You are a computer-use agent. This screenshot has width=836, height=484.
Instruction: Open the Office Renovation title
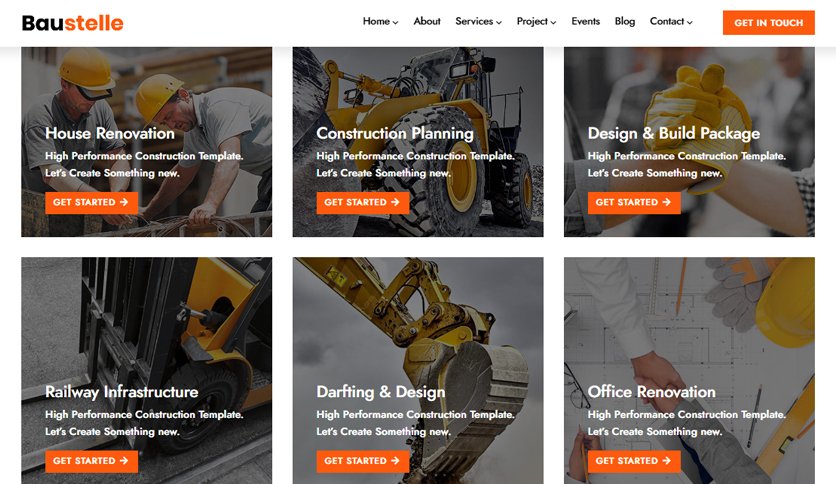[x=652, y=392]
